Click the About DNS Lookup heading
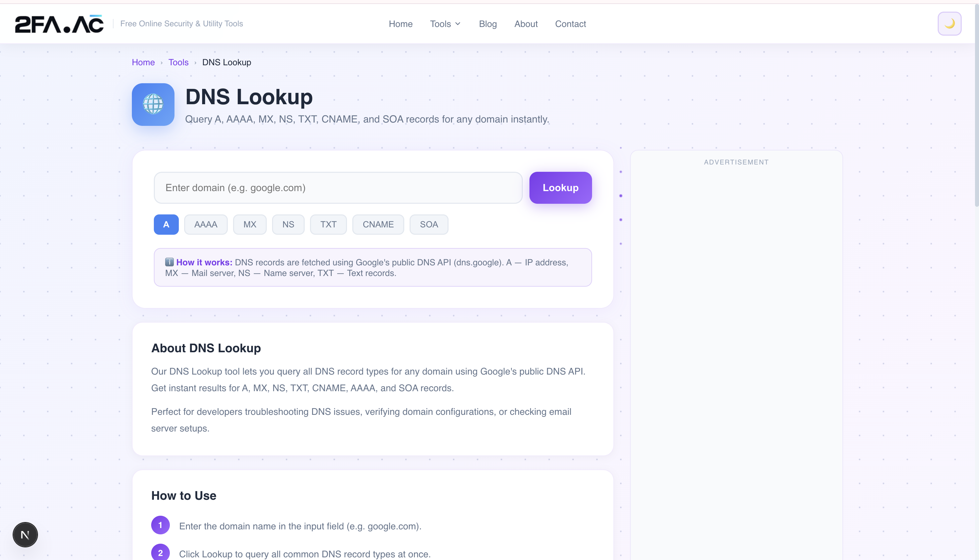The height and width of the screenshot is (560, 979). (x=206, y=348)
